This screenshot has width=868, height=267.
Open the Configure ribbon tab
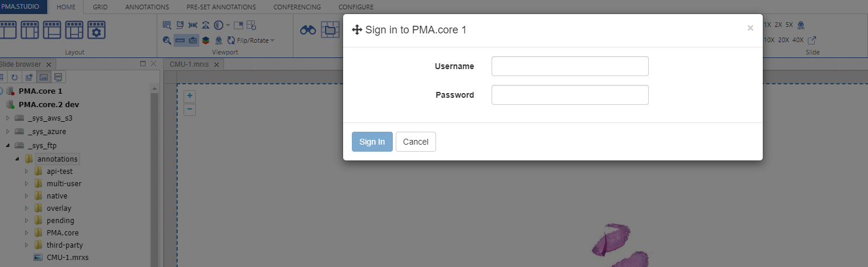coord(355,7)
